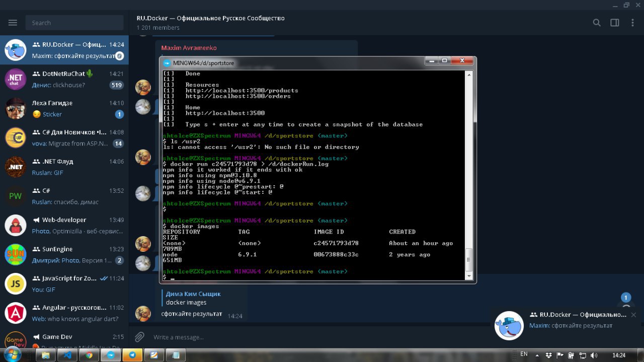Click the Maxim Avramenko sender name
This screenshot has width=644, height=362.
point(189,48)
